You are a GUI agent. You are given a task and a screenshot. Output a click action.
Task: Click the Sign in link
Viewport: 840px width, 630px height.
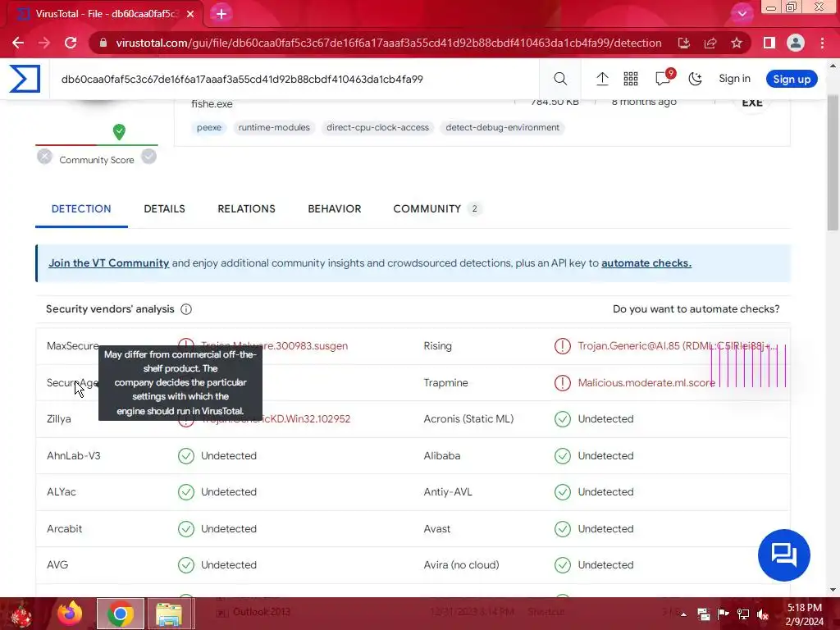[734, 79]
